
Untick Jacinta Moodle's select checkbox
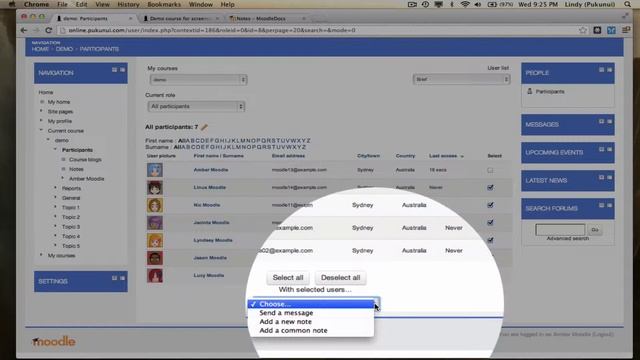[x=490, y=223]
